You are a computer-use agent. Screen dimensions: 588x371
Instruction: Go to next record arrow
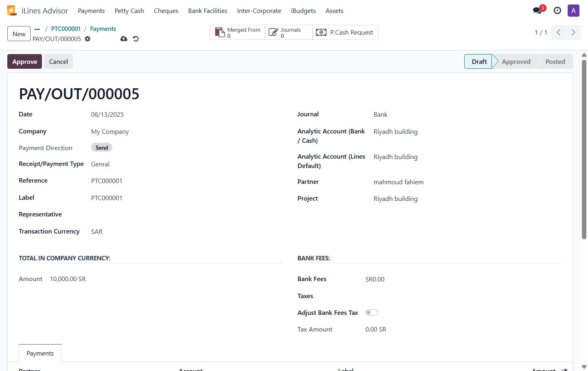point(573,33)
